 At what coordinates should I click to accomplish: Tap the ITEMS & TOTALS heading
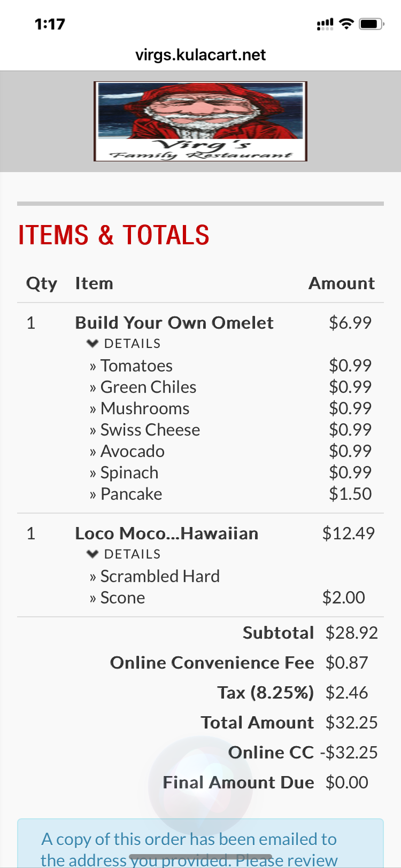[x=114, y=235]
